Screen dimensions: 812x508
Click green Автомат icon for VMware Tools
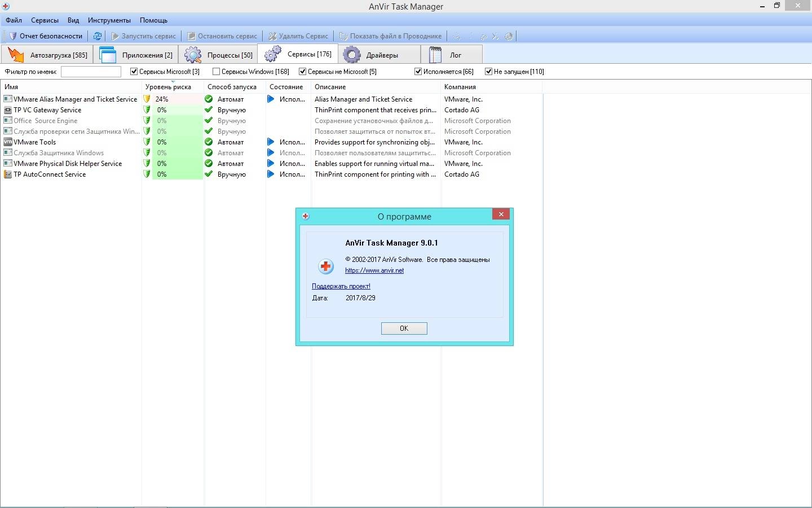(x=209, y=142)
